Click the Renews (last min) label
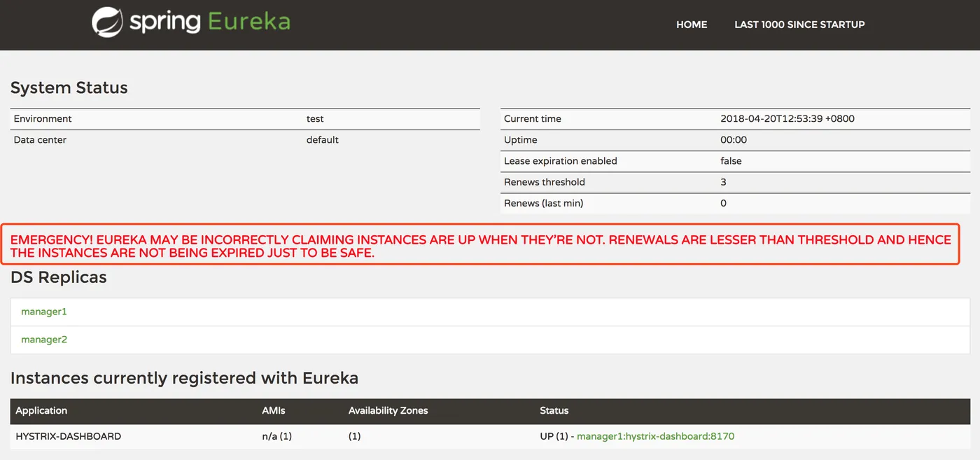 544,203
